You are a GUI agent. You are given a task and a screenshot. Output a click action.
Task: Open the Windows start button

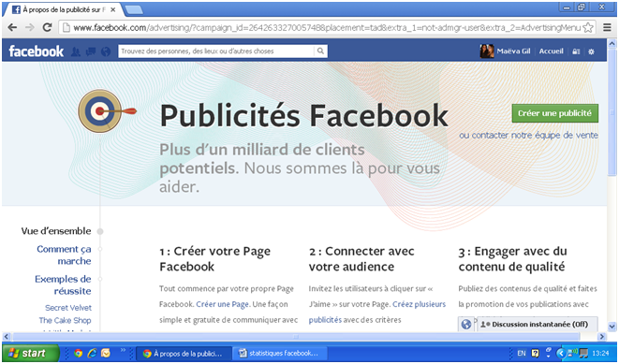[x=31, y=353]
